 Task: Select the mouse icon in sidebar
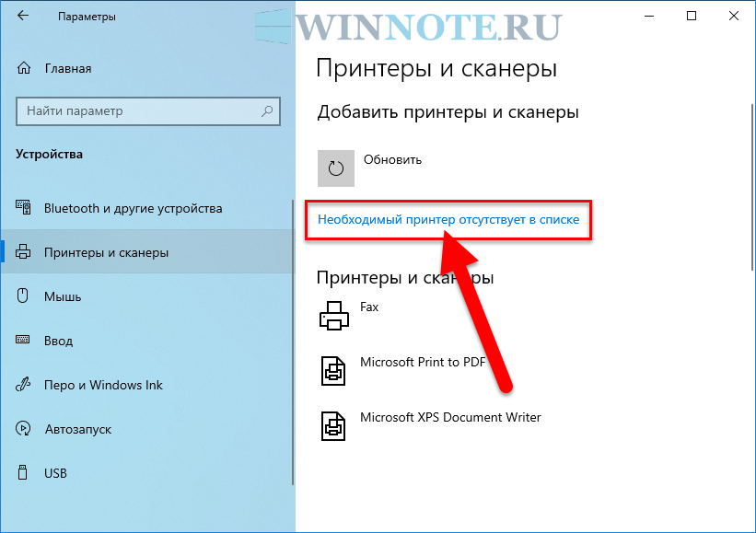tap(23, 295)
